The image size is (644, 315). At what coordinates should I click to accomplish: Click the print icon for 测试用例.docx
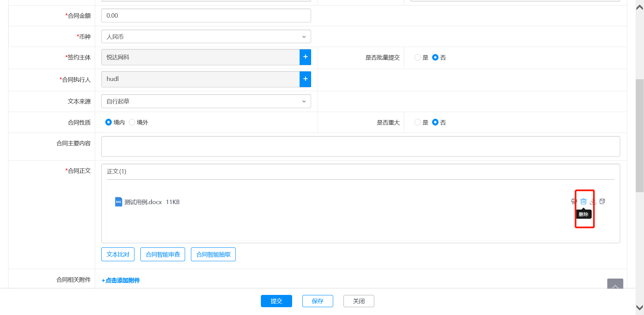click(x=574, y=201)
